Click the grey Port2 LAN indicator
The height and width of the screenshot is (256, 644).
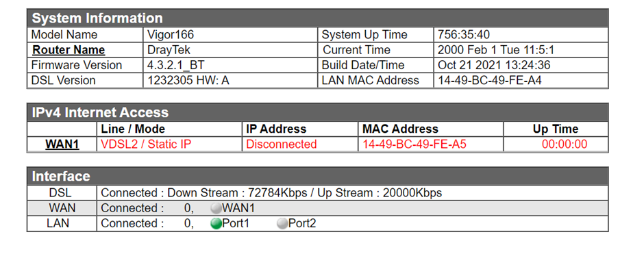coord(282,224)
